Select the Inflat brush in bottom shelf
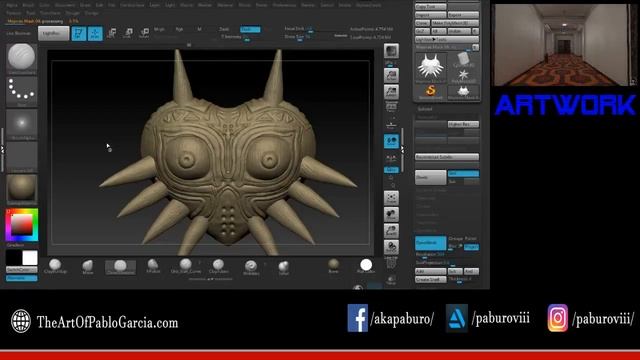Screen dimensions: 640x360 click(284, 267)
